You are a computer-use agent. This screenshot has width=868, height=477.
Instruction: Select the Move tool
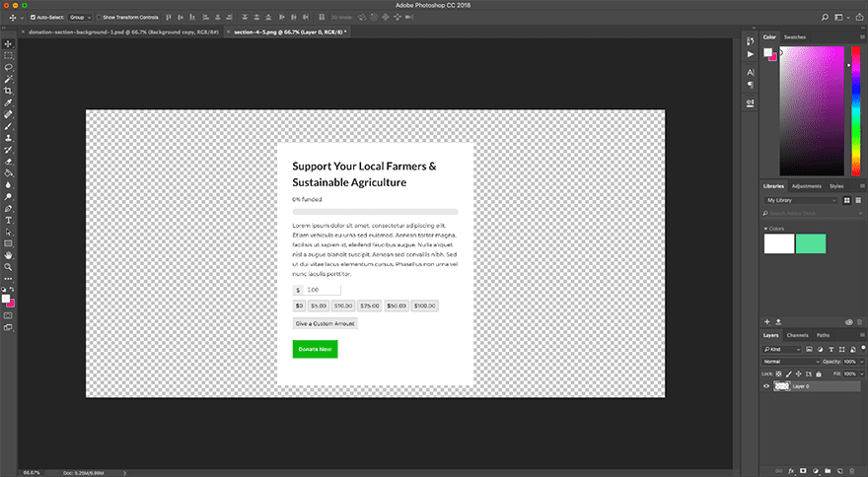(x=8, y=43)
